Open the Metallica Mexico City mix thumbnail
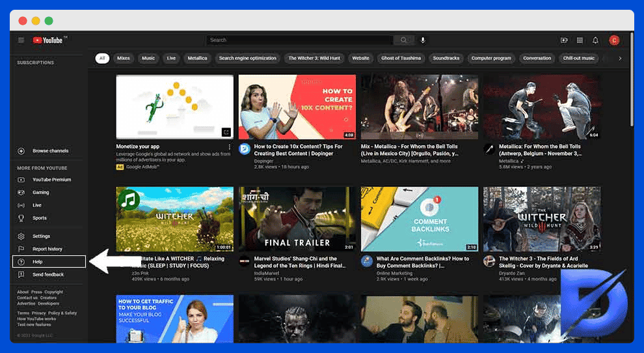 click(x=420, y=107)
